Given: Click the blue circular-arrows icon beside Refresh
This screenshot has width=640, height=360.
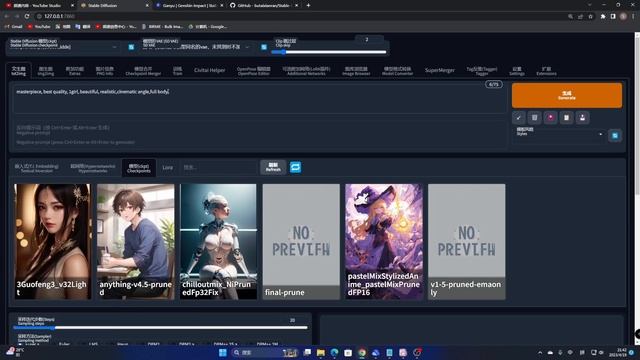Looking at the screenshot, I should [296, 167].
